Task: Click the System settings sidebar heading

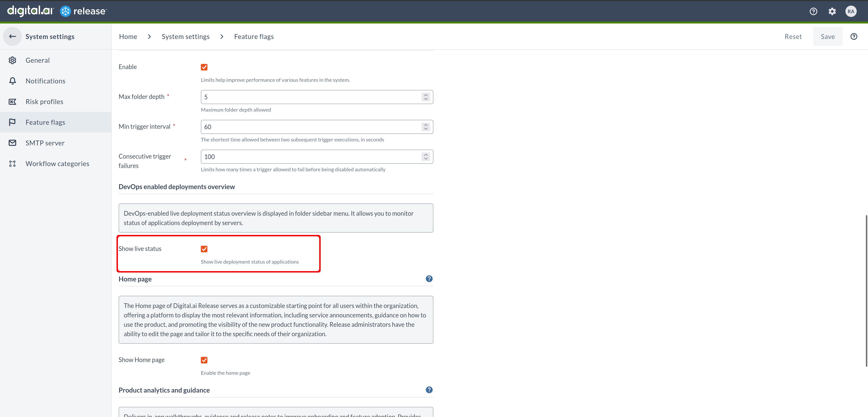Action: 50,36
